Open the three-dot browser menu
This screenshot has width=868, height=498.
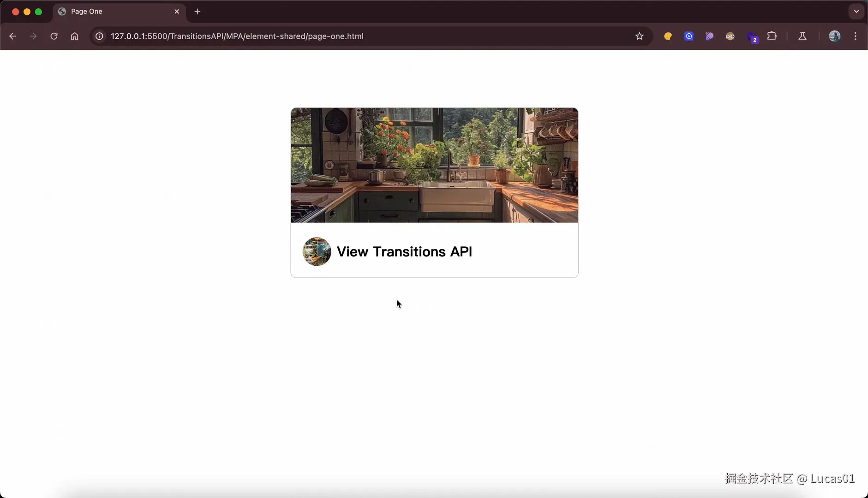(x=856, y=36)
